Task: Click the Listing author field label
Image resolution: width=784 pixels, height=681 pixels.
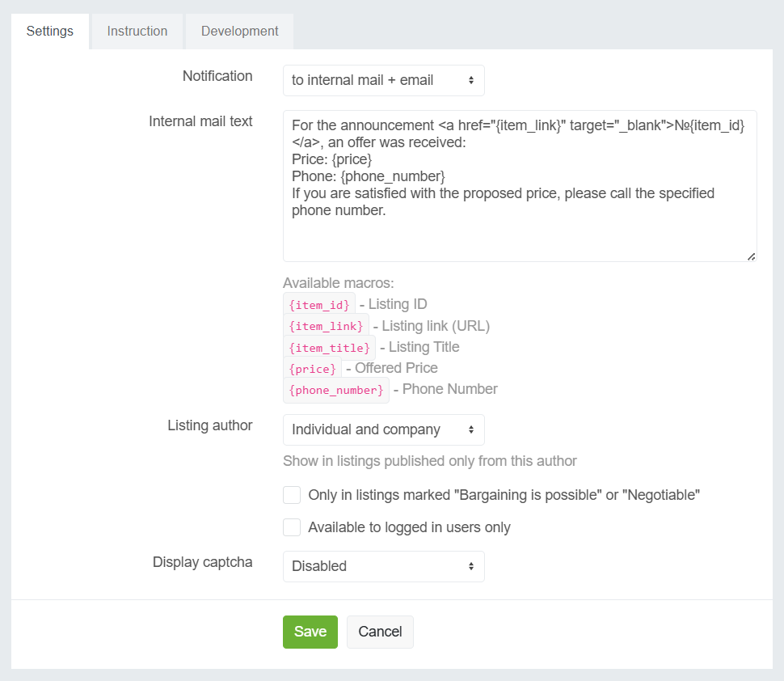Action: [209, 425]
